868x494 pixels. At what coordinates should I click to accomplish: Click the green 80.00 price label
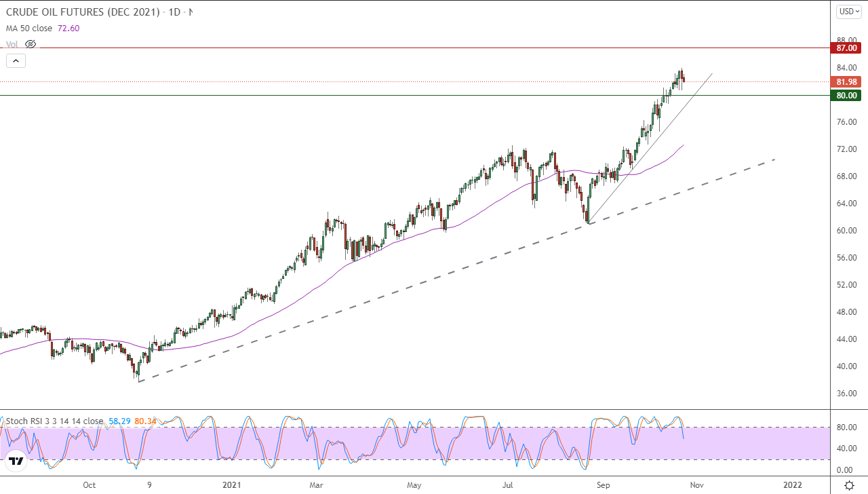click(845, 96)
